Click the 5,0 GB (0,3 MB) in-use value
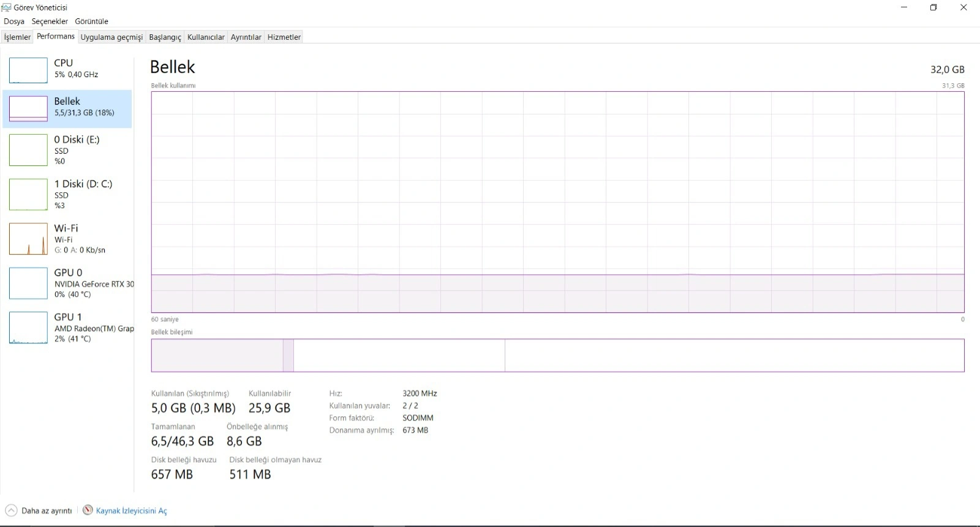This screenshot has width=980, height=527. pos(194,408)
